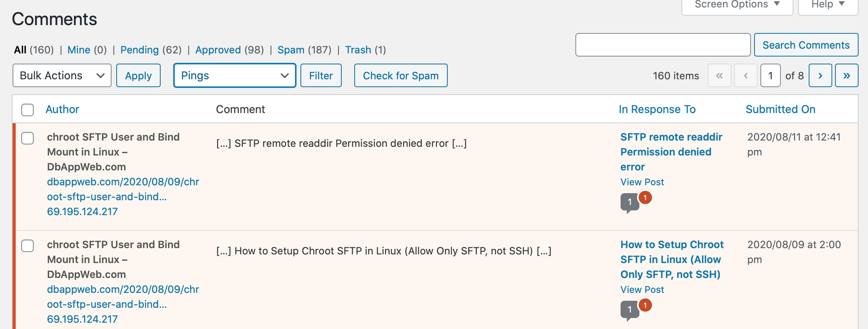Apply the selected bulk action

coord(138,75)
